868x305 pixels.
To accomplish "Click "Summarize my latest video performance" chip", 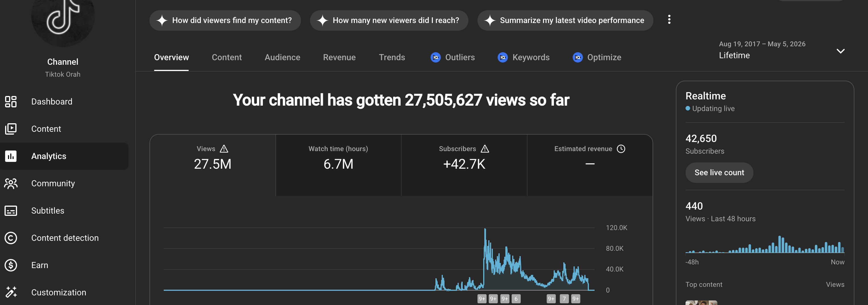I will pyautogui.click(x=565, y=20).
